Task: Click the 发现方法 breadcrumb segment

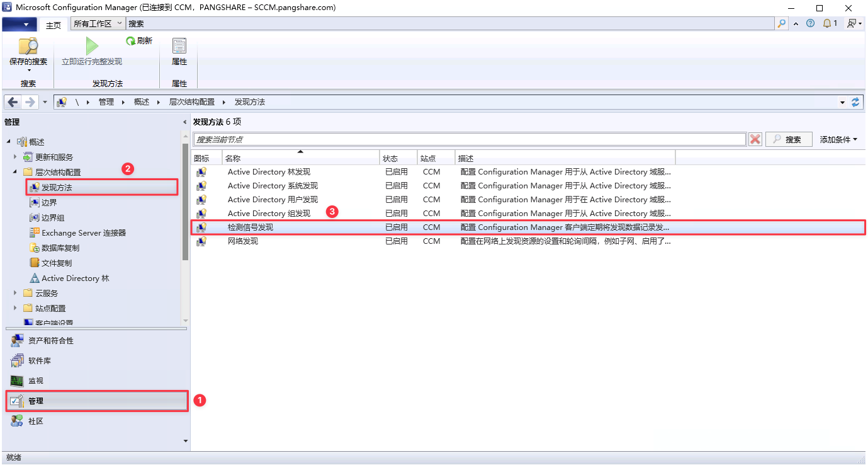Action: coord(250,102)
